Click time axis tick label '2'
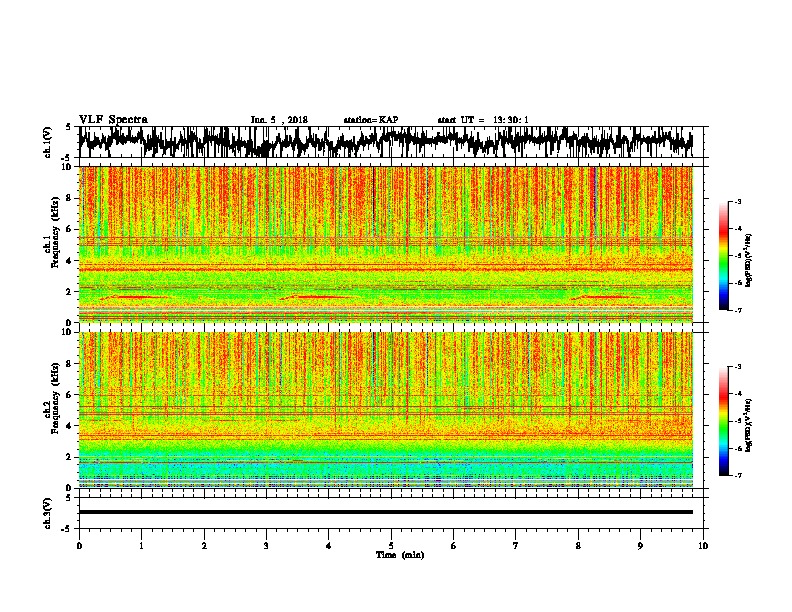 (204, 546)
